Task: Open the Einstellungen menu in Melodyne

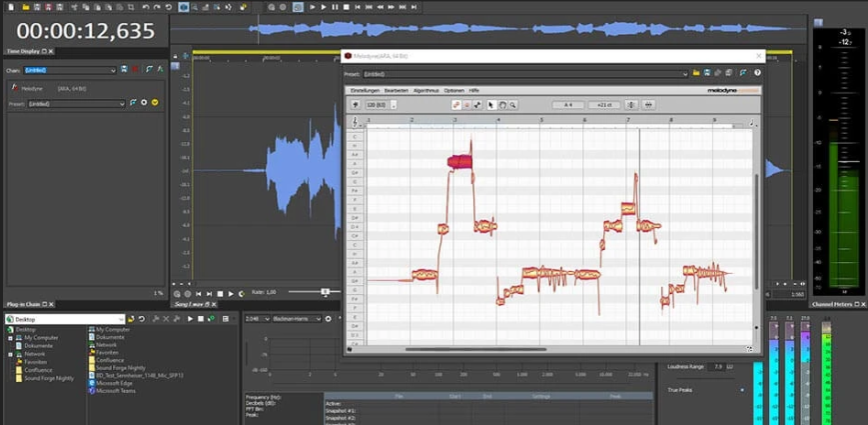Action: [x=365, y=91]
